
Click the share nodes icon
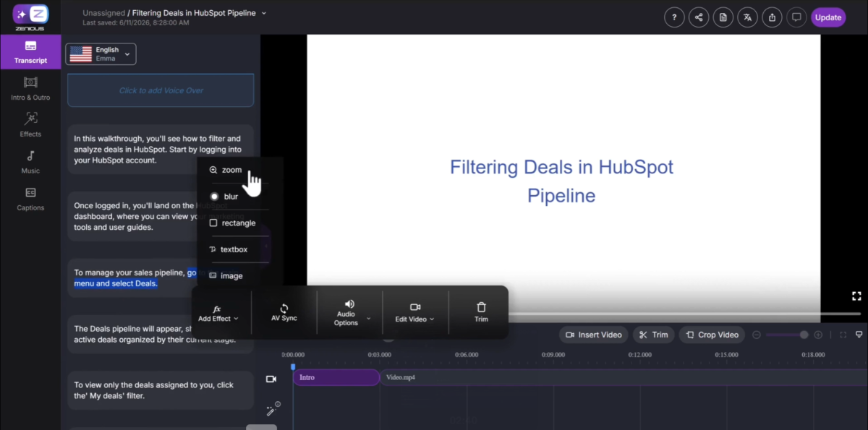coord(699,17)
